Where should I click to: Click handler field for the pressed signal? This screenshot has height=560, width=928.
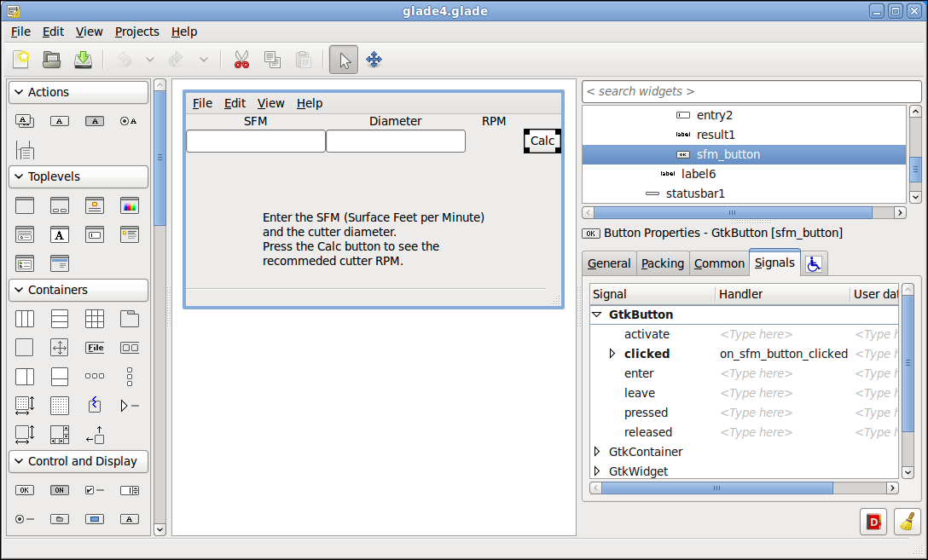coord(782,413)
